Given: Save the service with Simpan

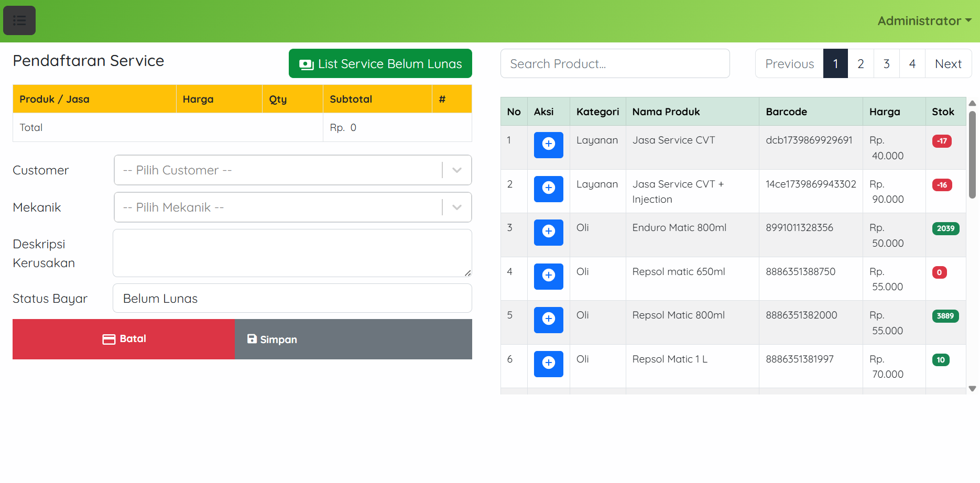Looking at the screenshot, I should [353, 339].
